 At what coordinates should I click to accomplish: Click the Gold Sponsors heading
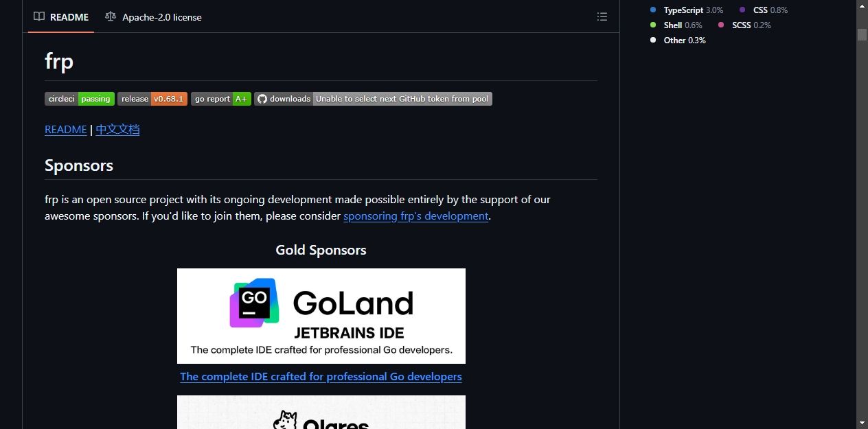(x=321, y=250)
